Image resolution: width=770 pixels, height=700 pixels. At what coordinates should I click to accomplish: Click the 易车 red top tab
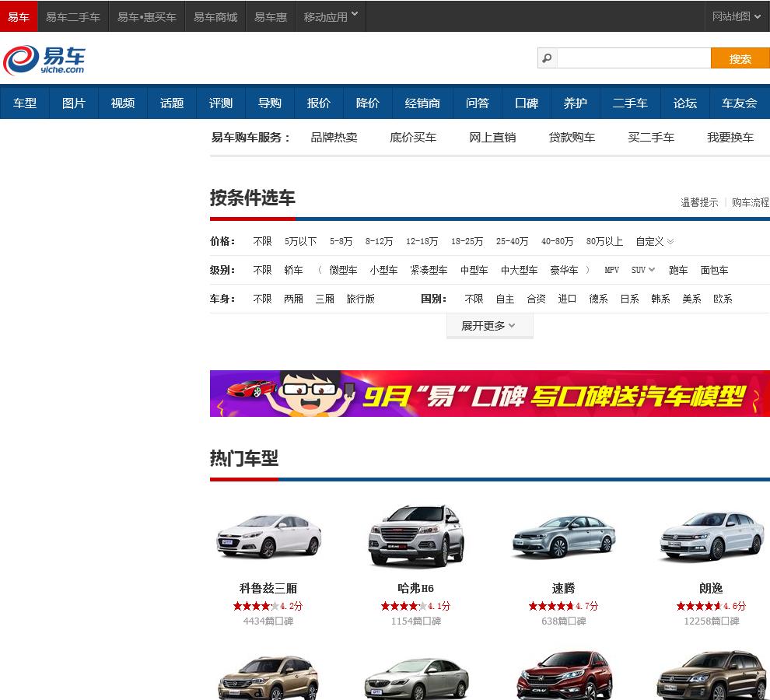(19, 16)
